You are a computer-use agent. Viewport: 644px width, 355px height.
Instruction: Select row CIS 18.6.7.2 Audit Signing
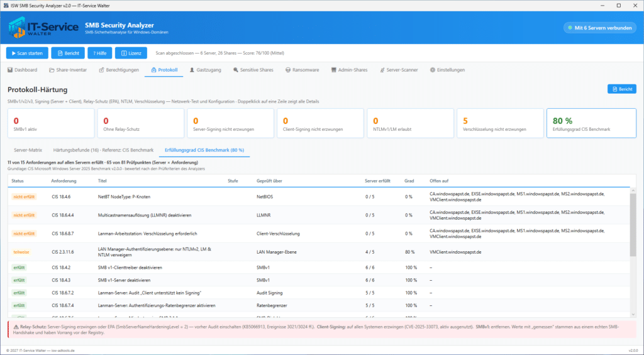tap(319, 293)
